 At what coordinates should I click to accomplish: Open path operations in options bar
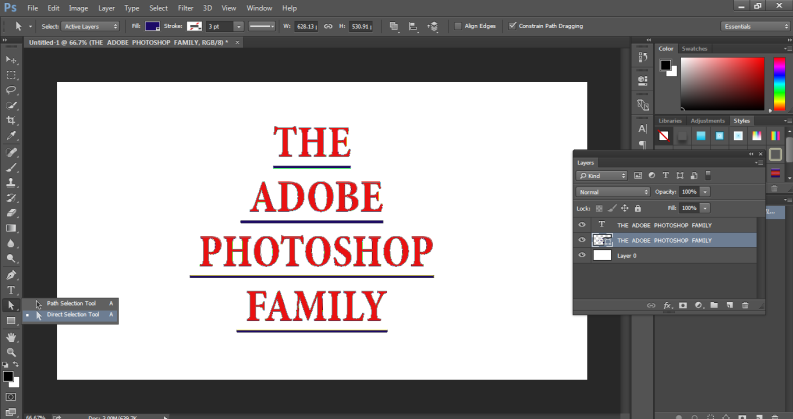[x=394, y=26]
